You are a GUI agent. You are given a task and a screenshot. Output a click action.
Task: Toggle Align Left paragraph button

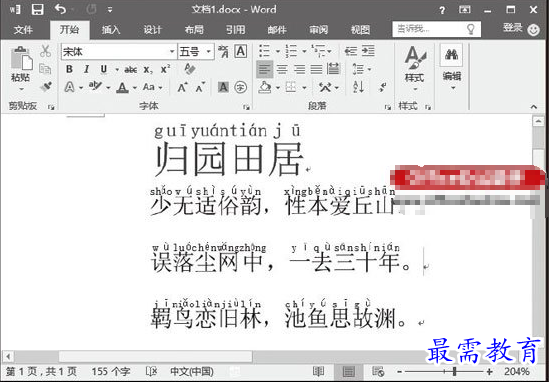265,69
